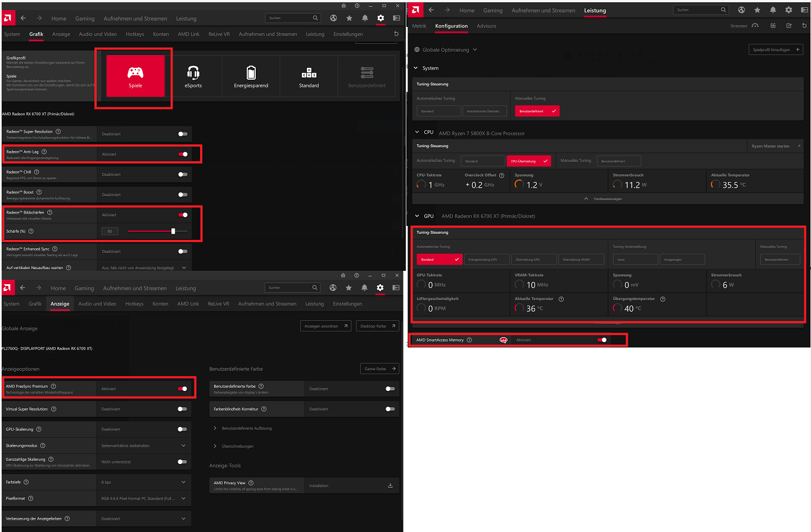This screenshot has width=811, height=532.
Task: Click the AMD logo in the Grafik window
Action: (7, 18)
